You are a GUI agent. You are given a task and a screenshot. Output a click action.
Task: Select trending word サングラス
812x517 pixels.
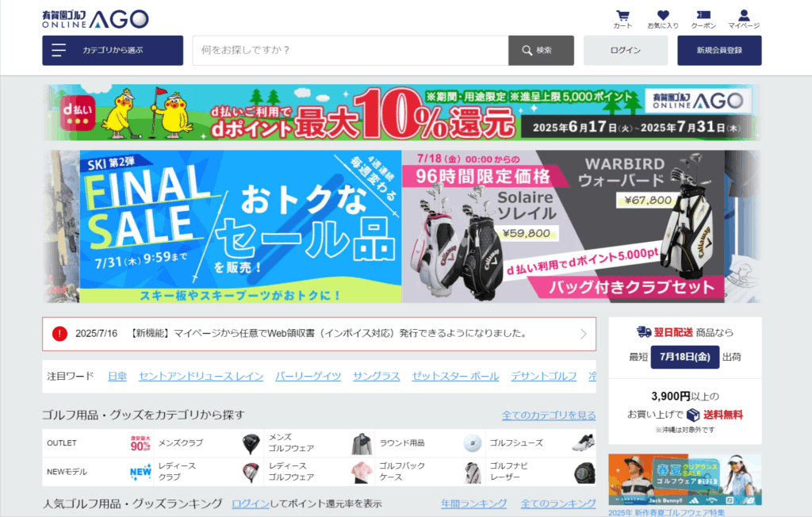pos(377,376)
